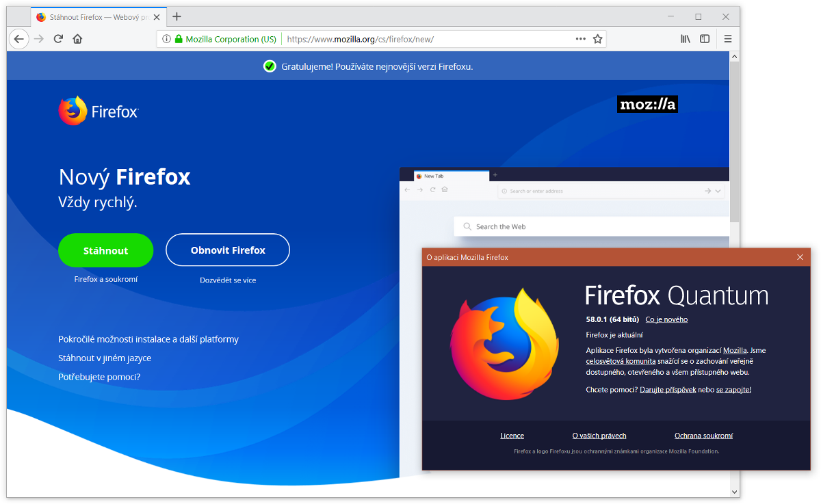The width and height of the screenshot is (821, 504).
Task: Show site information via the info icon
Action: click(166, 39)
